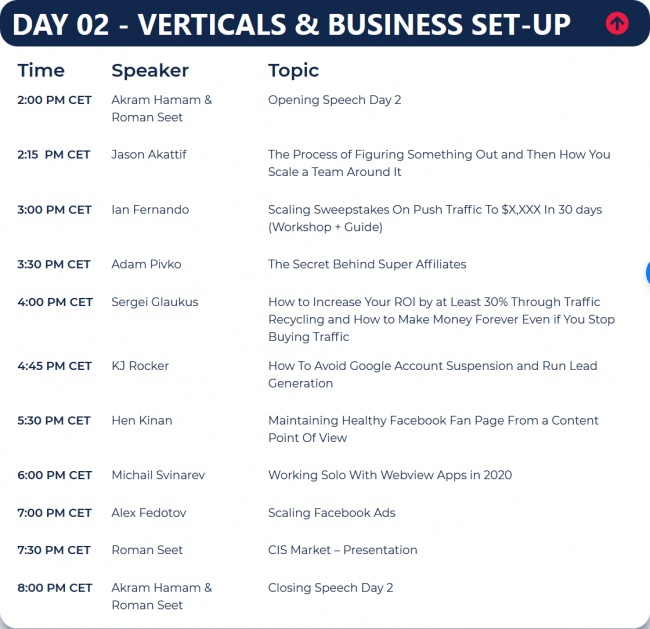Open Closing Speech Day 2 topic
The height and width of the screenshot is (629, 650).
330,588
